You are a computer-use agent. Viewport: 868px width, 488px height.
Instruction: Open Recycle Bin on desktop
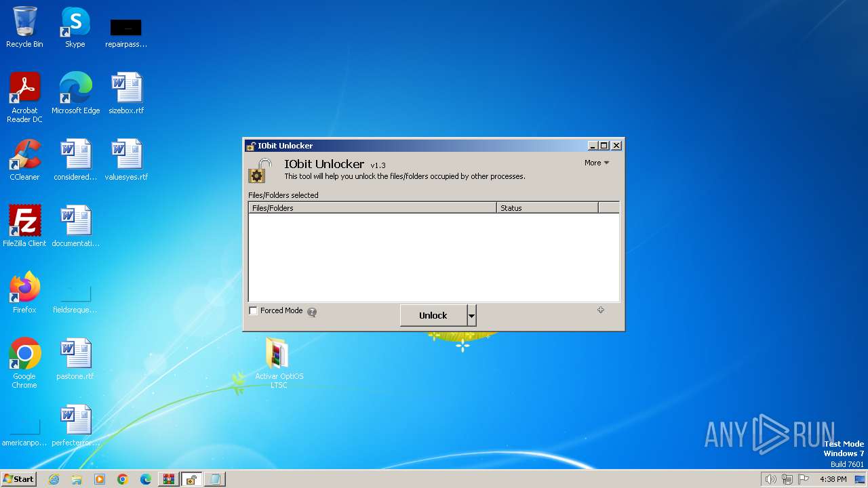(24, 27)
